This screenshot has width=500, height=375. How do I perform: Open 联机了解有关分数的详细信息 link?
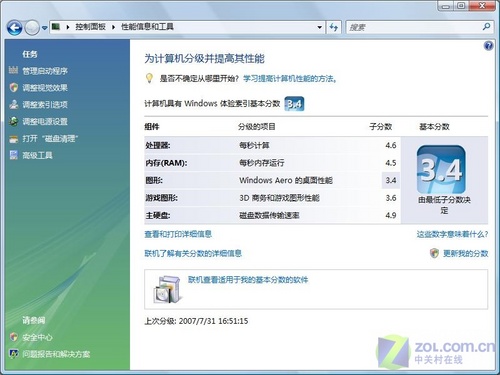[x=193, y=254]
